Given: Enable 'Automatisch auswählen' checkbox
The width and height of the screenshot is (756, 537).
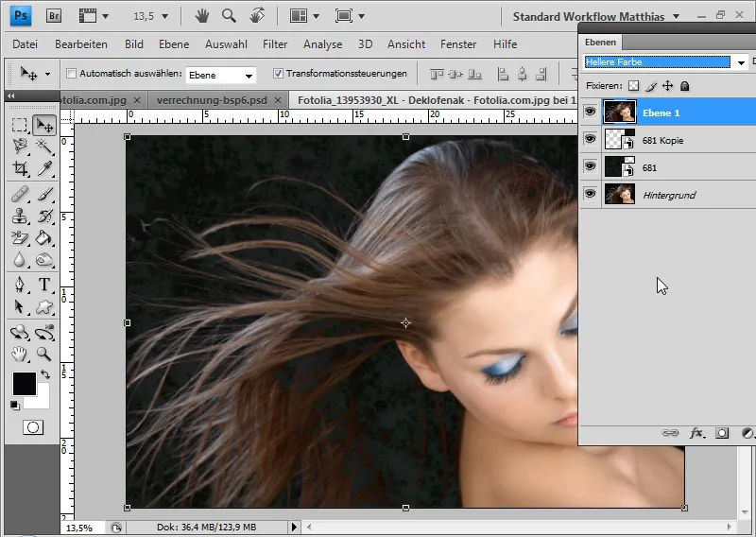Looking at the screenshot, I should click(72, 74).
